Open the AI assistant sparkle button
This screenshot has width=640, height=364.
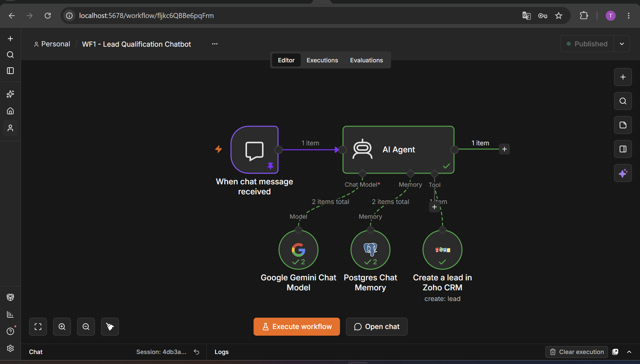[x=623, y=173]
